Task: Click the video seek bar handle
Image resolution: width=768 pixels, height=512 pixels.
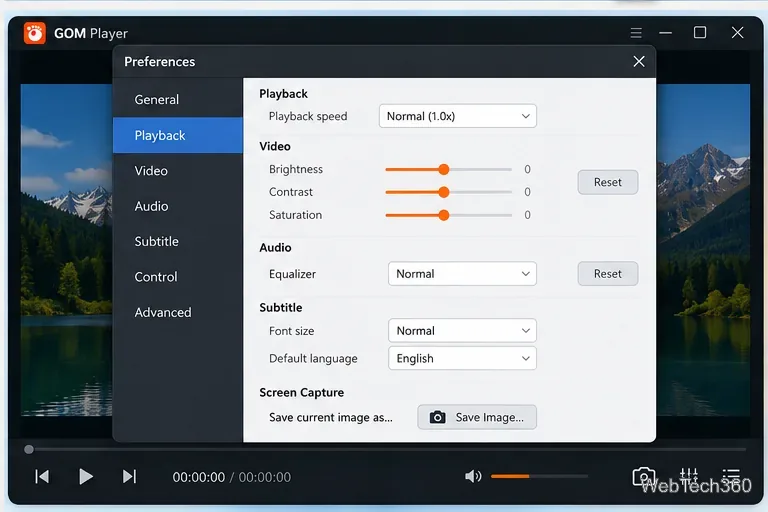Action: [x=29, y=449]
